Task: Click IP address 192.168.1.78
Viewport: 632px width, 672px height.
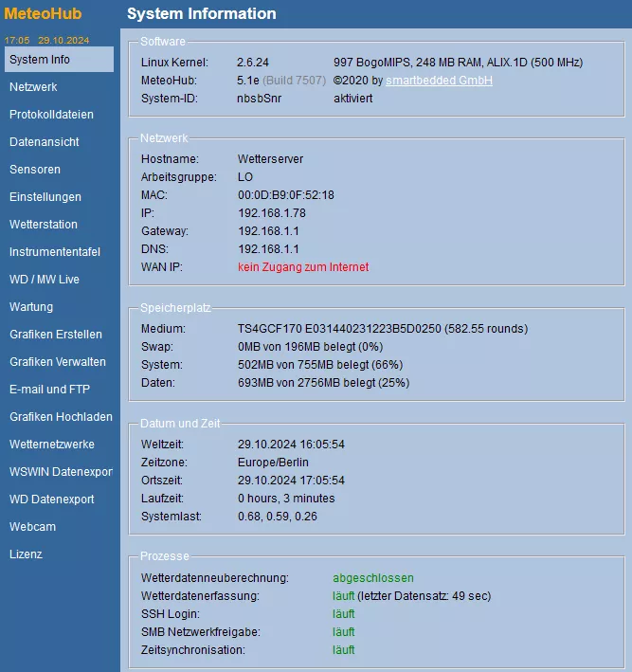Action: pos(272,213)
